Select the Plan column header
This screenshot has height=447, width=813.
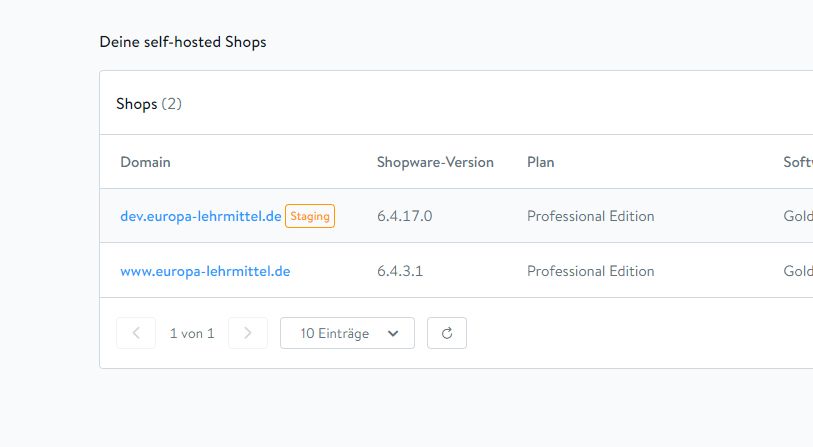[540, 162]
